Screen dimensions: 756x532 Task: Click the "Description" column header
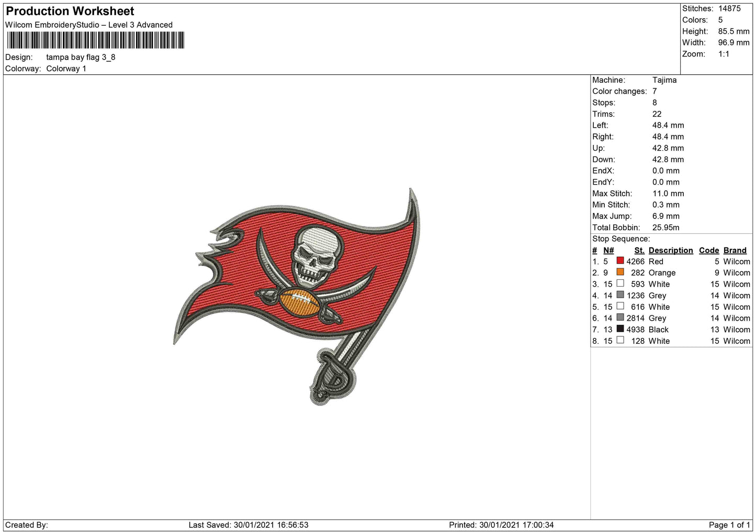click(x=671, y=250)
